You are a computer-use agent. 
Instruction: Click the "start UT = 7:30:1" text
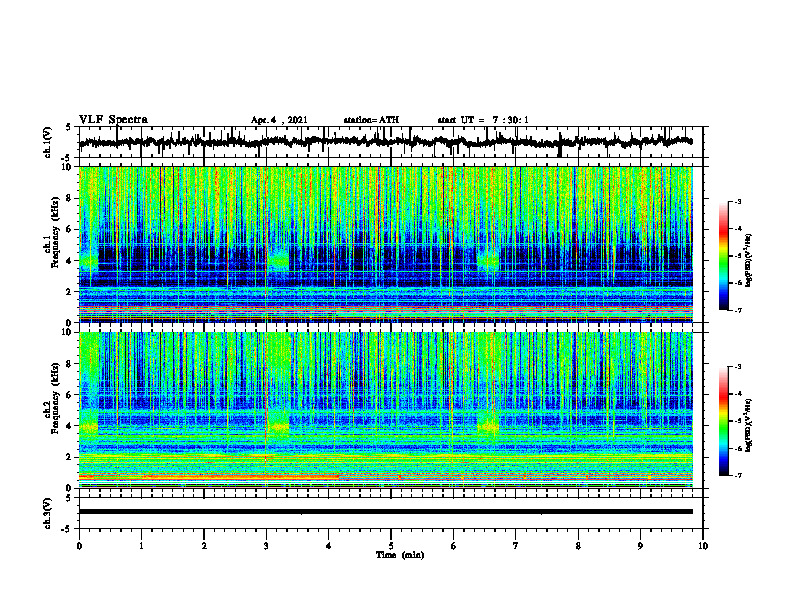pos(483,120)
